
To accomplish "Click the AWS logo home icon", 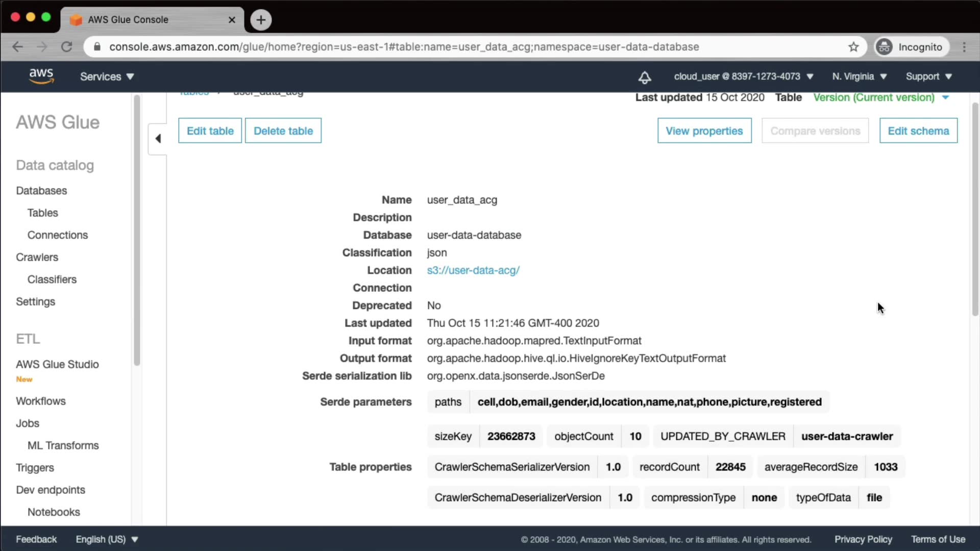I will 41,76.
